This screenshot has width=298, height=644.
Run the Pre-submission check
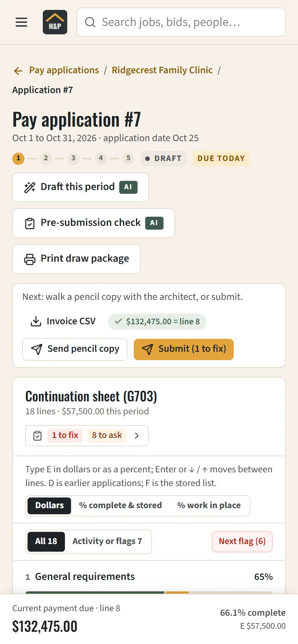[x=94, y=223]
